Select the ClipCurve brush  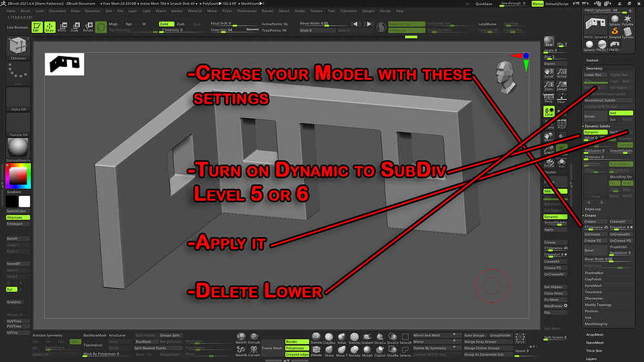380,351
